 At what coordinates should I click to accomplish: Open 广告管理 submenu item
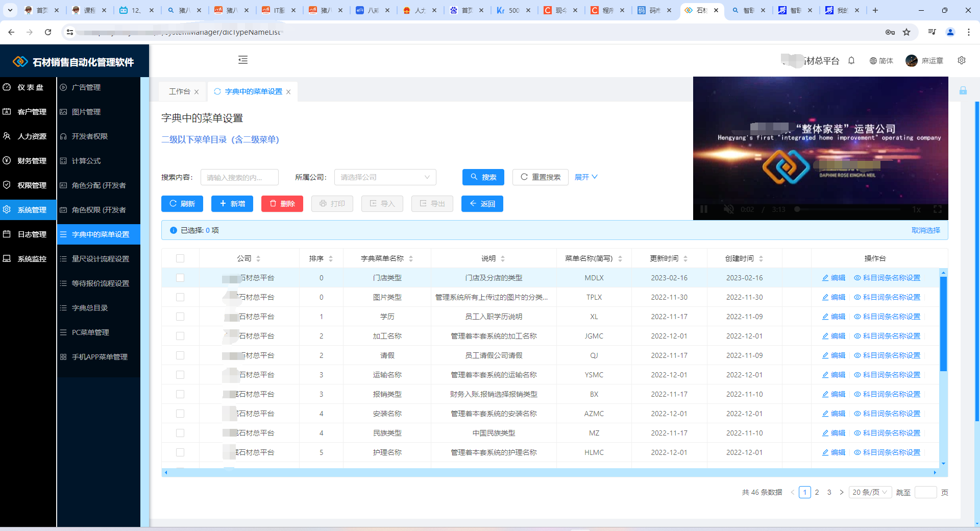click(x=99, y=87)
